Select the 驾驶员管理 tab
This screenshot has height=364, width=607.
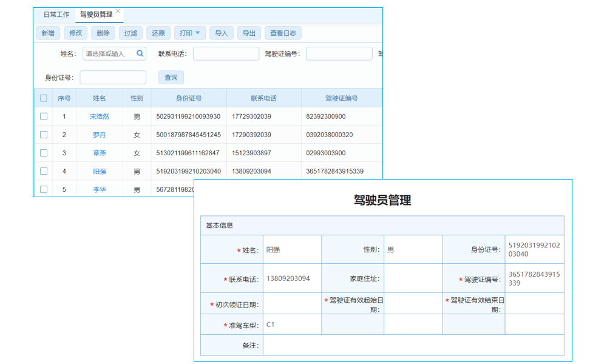(97, 15)
